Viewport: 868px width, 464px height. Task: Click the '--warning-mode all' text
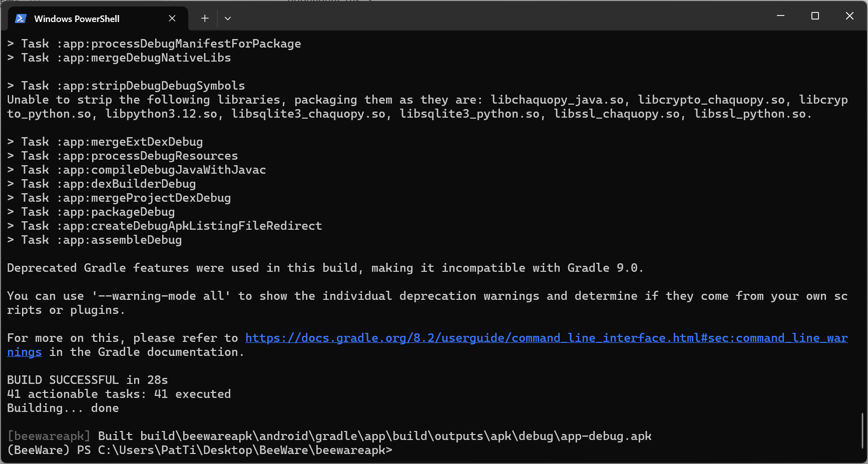161,296
